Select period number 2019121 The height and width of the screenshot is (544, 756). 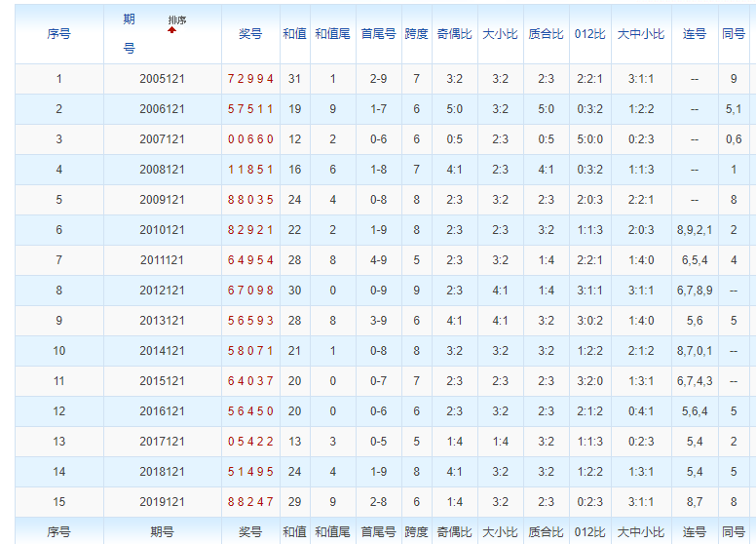162,501
